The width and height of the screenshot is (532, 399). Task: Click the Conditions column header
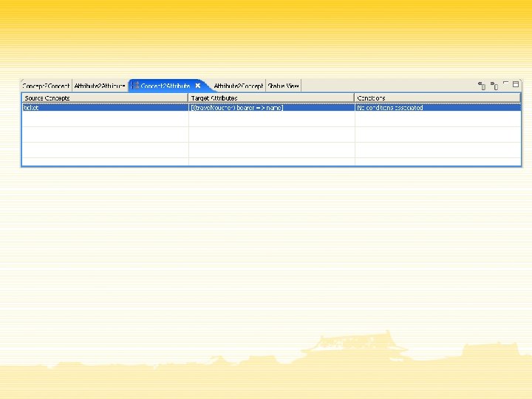click(x=437, y=98)
